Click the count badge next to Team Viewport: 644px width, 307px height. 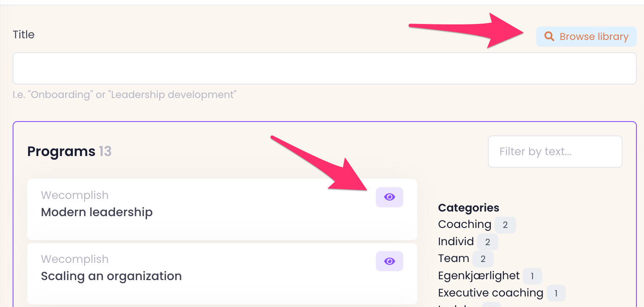coord(483,259)
